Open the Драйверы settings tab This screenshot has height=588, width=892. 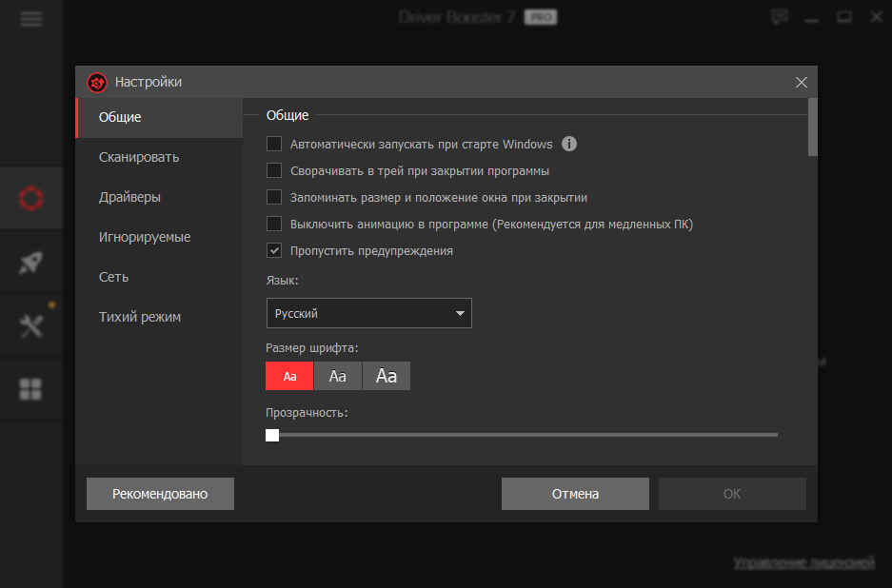(129, 197)
